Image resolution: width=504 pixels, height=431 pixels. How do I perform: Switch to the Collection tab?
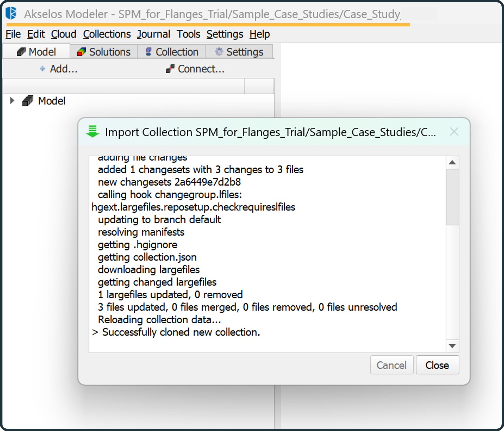coord(172,52)
